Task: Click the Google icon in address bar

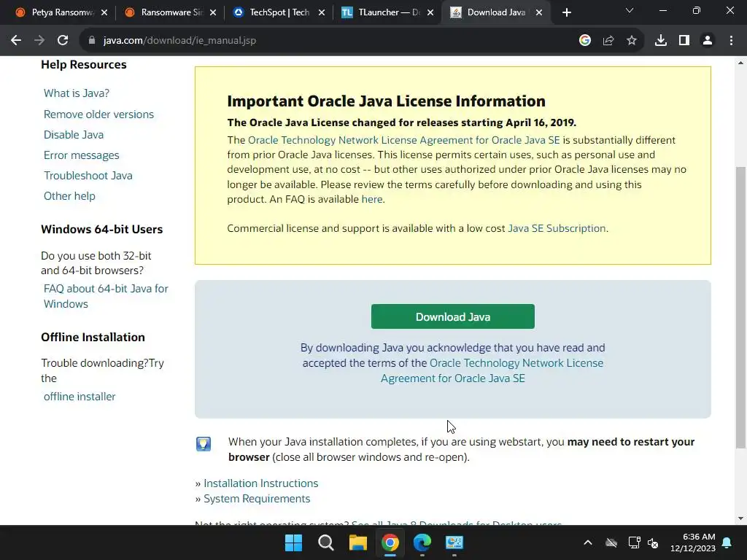Action: (x=584, y=41)
